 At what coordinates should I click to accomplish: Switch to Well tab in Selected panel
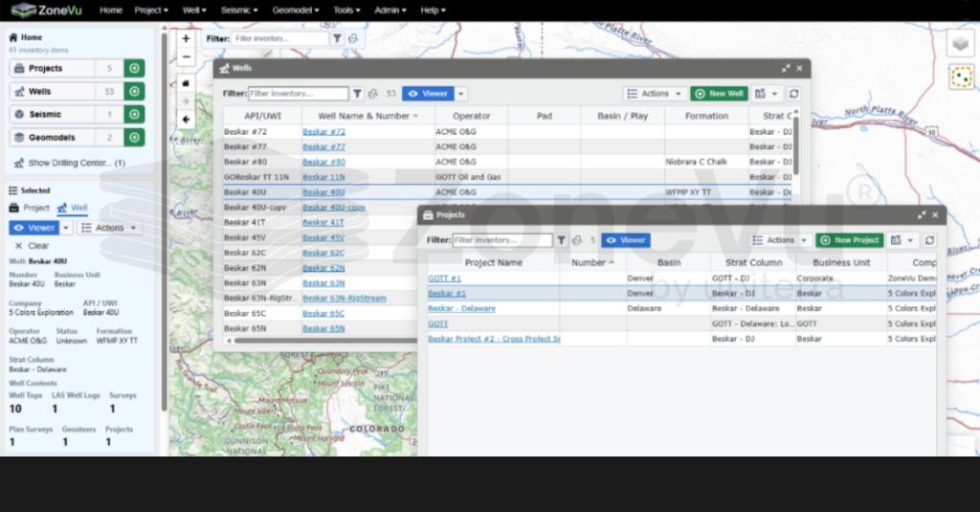tap(72, 208)
